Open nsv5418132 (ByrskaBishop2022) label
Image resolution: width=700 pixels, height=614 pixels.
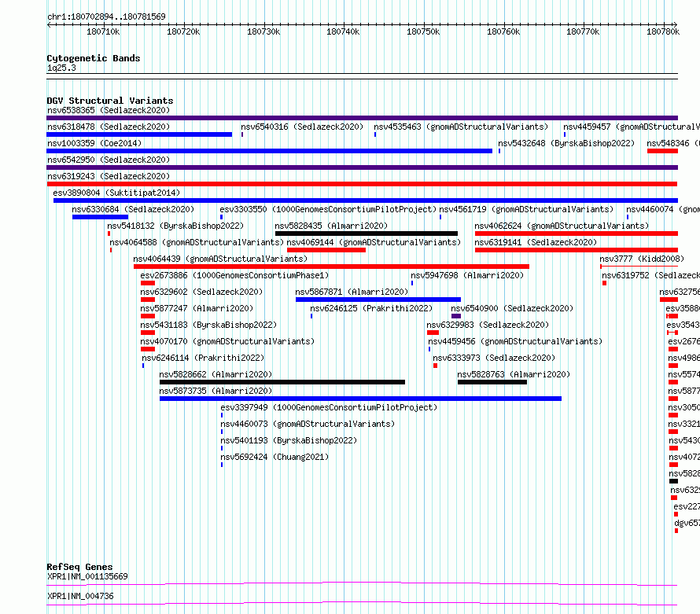tap(175, 226)
